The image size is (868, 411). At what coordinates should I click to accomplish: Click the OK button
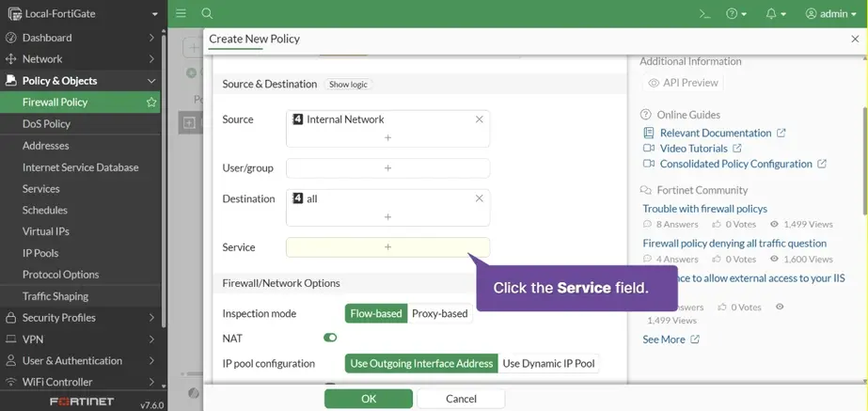[x=369, y=399]
